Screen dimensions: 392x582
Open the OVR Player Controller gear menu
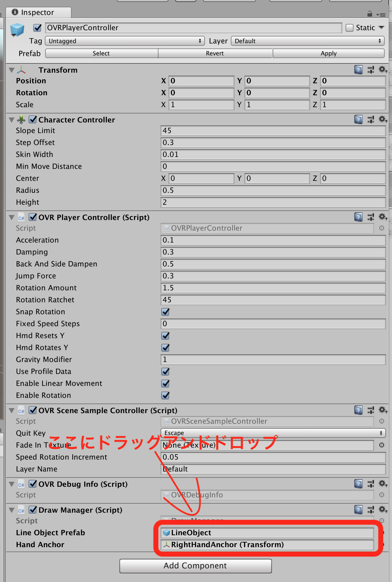click(x=383, y=217)
